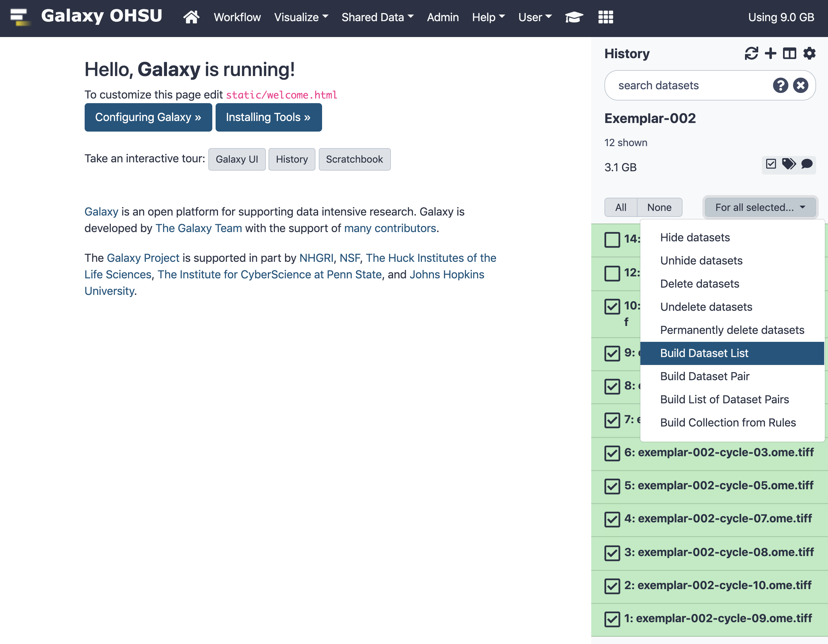
Task: Choose Hide datasets from menu
Action: click(732, 238)
